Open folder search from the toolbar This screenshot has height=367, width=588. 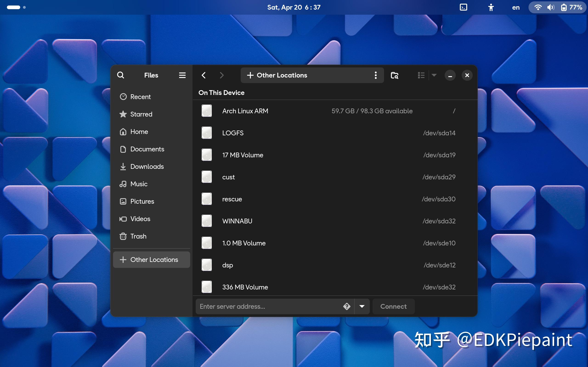pyautogui.click(x=394, y=75)
